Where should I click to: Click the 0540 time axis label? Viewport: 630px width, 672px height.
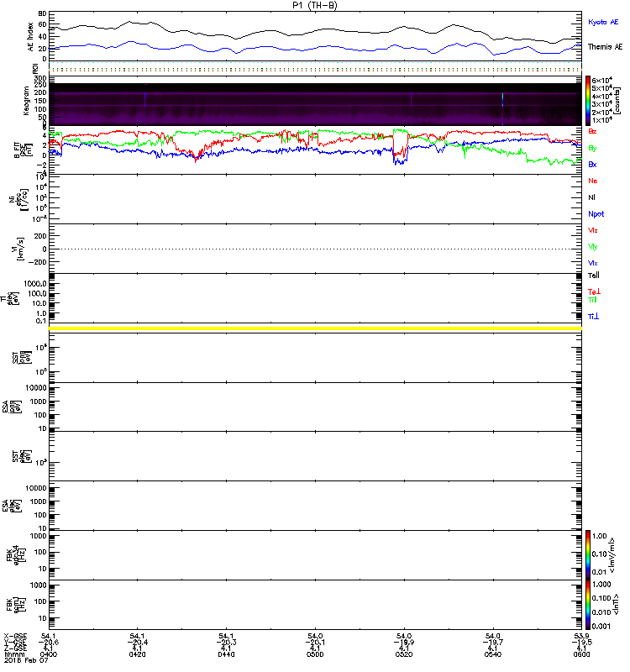pyautogui.click(x=493, y=654)
